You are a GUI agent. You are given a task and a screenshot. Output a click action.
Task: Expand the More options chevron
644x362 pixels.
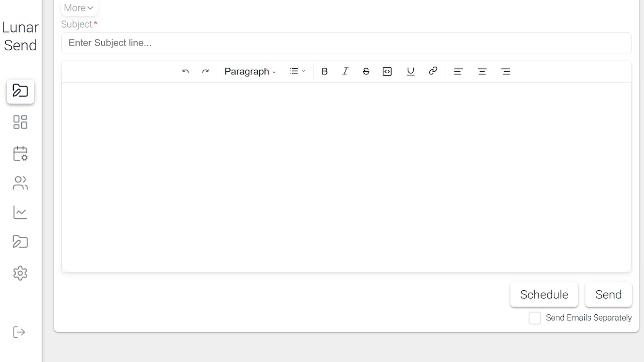point(79,8)
